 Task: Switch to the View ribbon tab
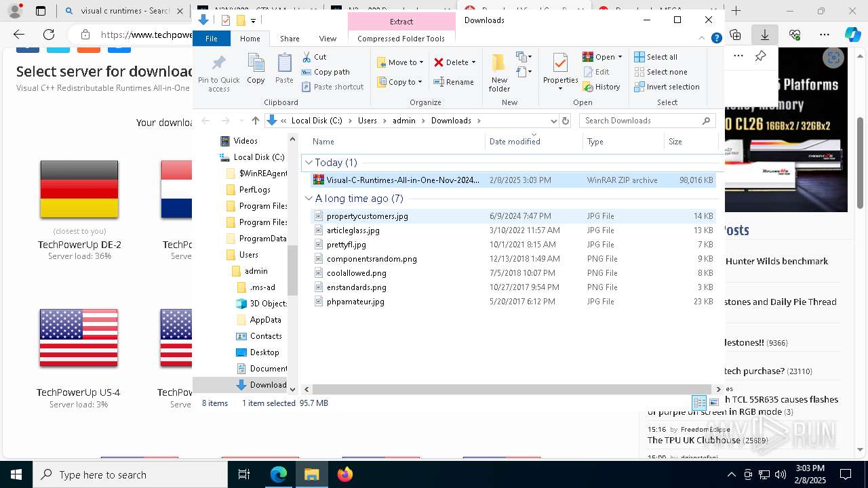pos(328,39)
